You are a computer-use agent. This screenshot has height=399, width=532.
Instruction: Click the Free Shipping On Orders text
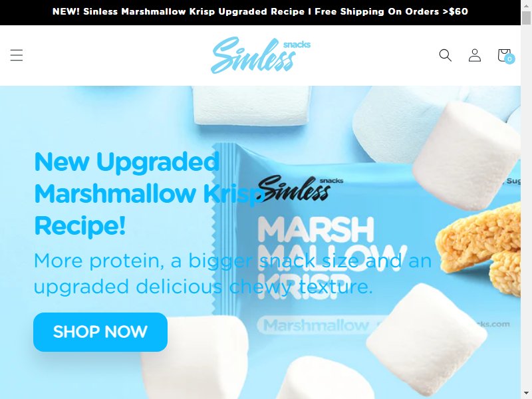[377, 11]
